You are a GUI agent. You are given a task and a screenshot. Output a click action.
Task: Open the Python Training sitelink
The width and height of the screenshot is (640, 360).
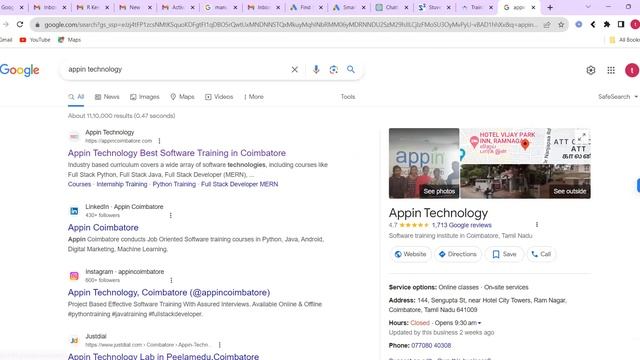click(174, 184)
